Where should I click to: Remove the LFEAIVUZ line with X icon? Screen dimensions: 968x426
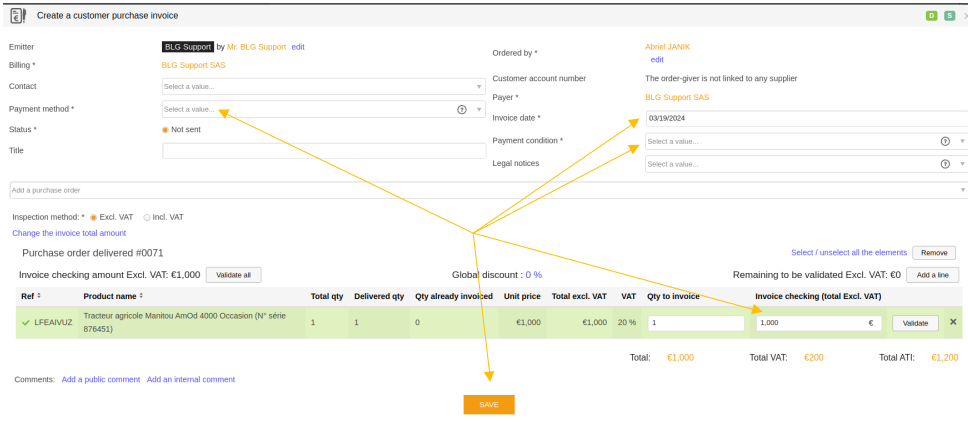(952, 322)
